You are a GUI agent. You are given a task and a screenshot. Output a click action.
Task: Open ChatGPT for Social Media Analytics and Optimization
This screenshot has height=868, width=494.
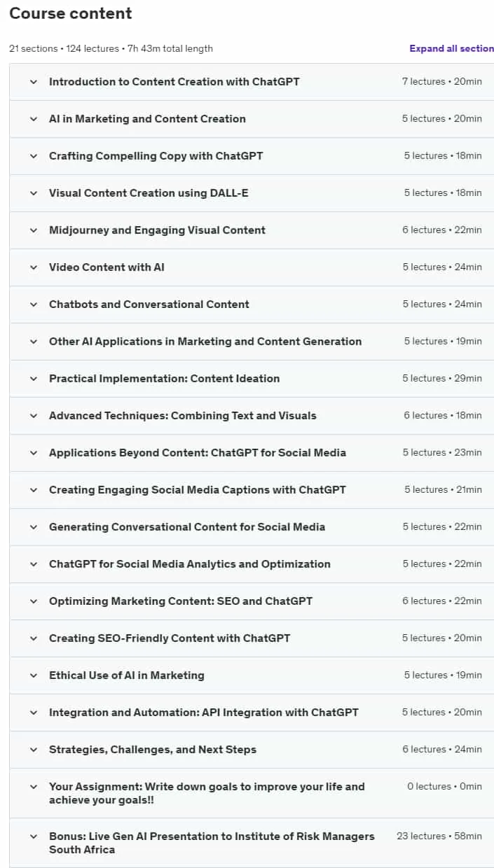pos(190,564)
